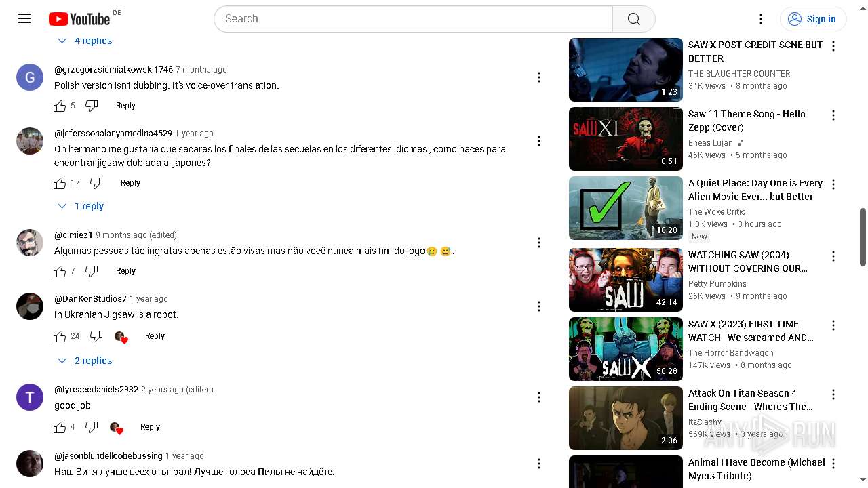This screenshot has width=868, height=488.
Task: Open The Horror Bandwagon channel name
Action: [x=731, y=353]
